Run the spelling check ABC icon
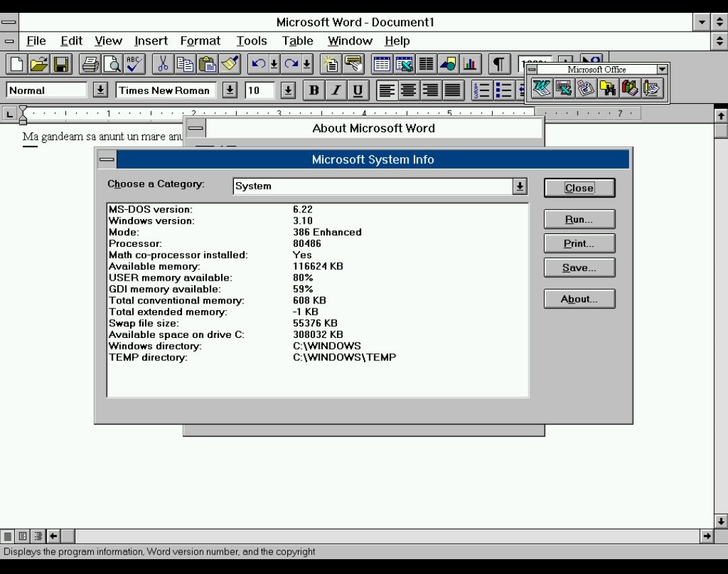The width and height of the screenshot is (728, 574). coord(134,65)
